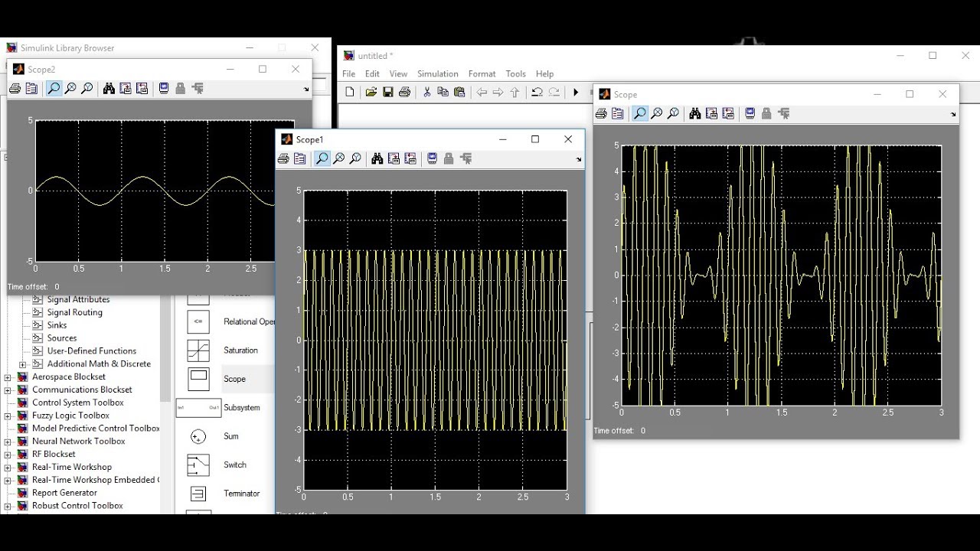Expand Real-Time Workshop Embedded node
980x551 pixels.
click(8, 481)
